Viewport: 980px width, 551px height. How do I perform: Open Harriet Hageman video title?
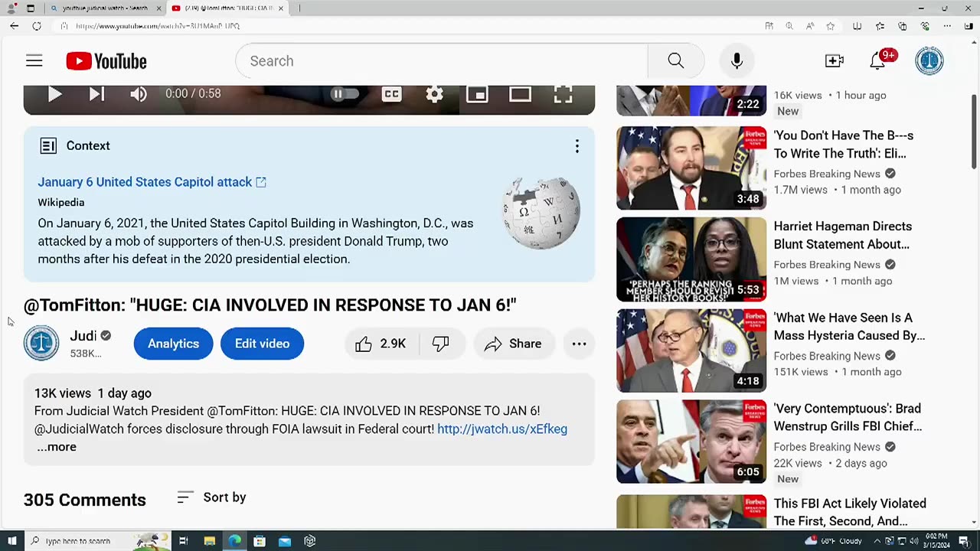tap(842, 236)
